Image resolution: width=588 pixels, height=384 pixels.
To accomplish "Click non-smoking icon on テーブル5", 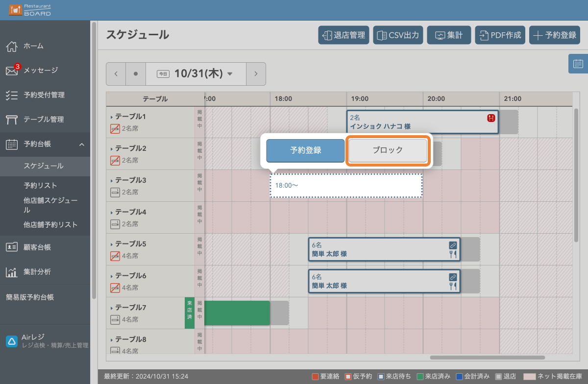I will (x=115, y=256).
